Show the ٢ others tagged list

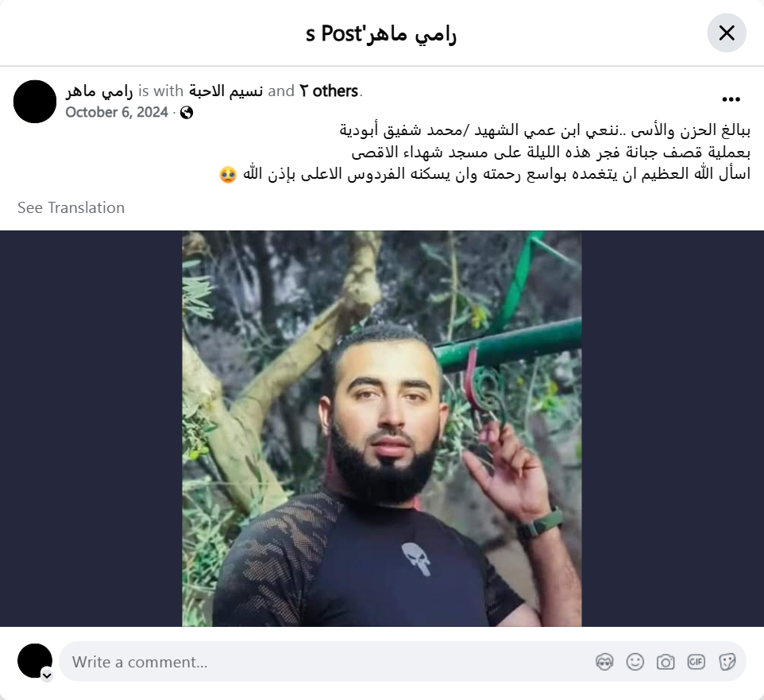pyautogui.click(x=329, y=91)
